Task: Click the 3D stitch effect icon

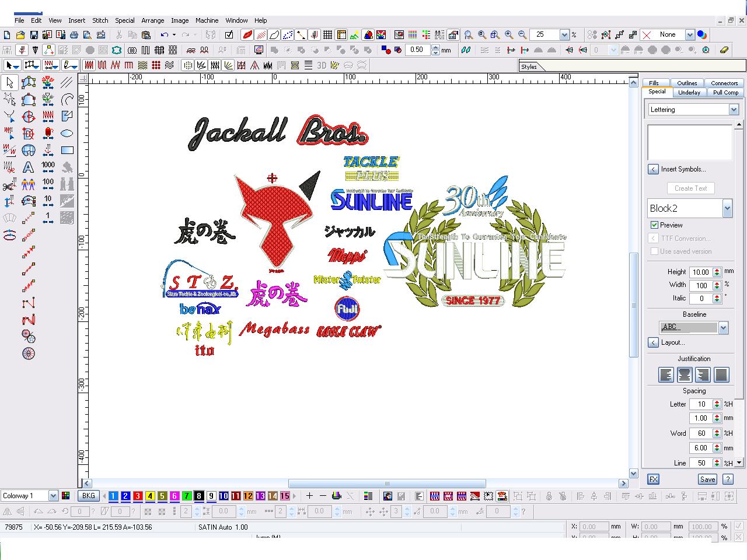Action: coord(321,65)
